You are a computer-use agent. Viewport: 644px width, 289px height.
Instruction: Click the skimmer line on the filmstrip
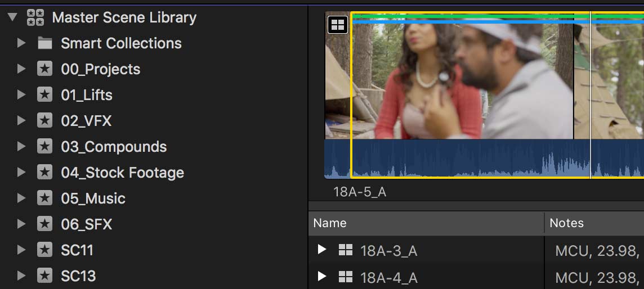pos(591,95)
